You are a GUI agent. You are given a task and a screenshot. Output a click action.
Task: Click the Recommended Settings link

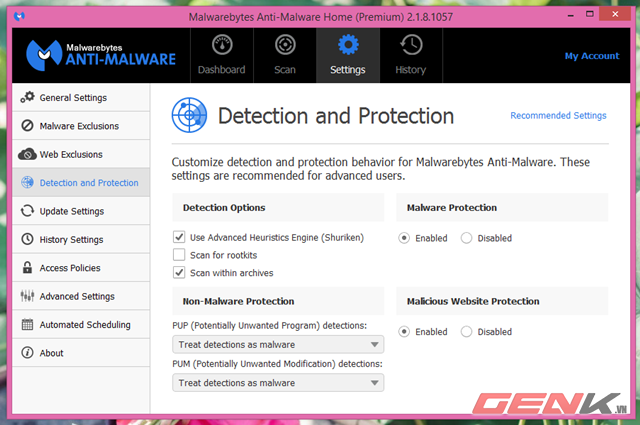tap(558, 116)
